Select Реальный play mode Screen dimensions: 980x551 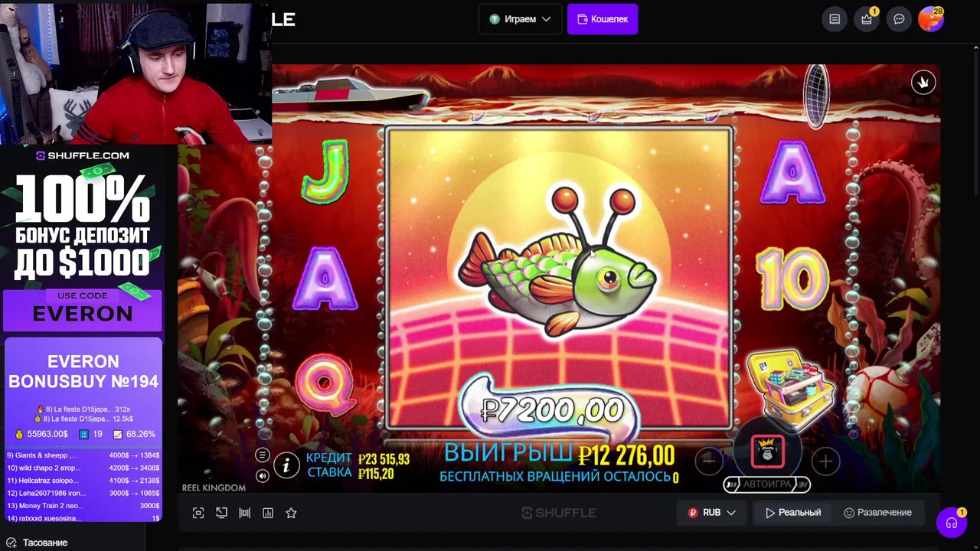click(x=793, y=513)
